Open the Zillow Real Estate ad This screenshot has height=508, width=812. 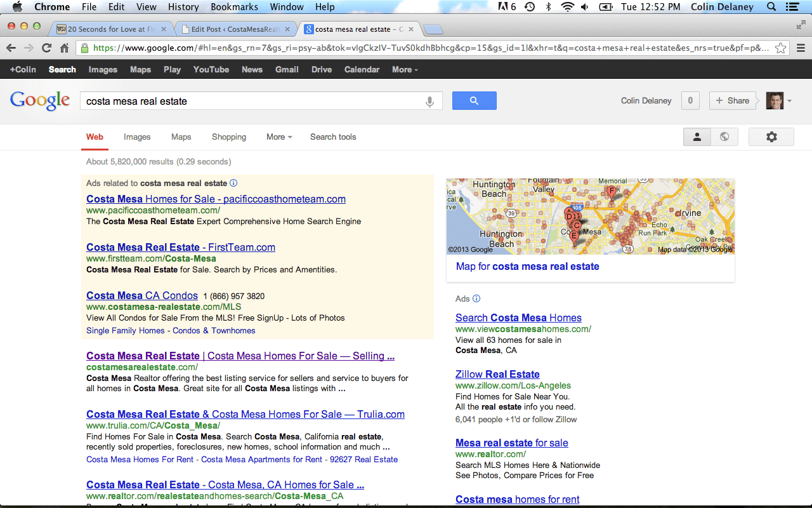click(497, 374)
